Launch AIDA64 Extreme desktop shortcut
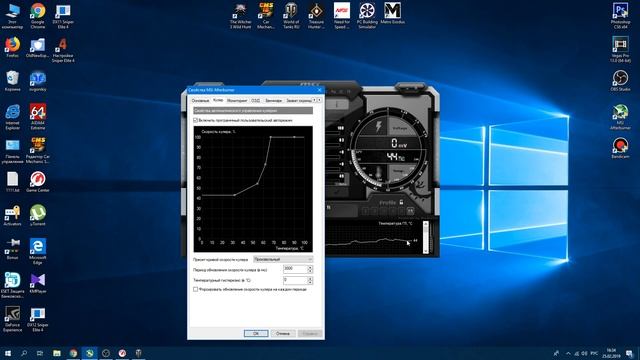The height and width of the screenshot is (360, 640). [x=38, y=116]
